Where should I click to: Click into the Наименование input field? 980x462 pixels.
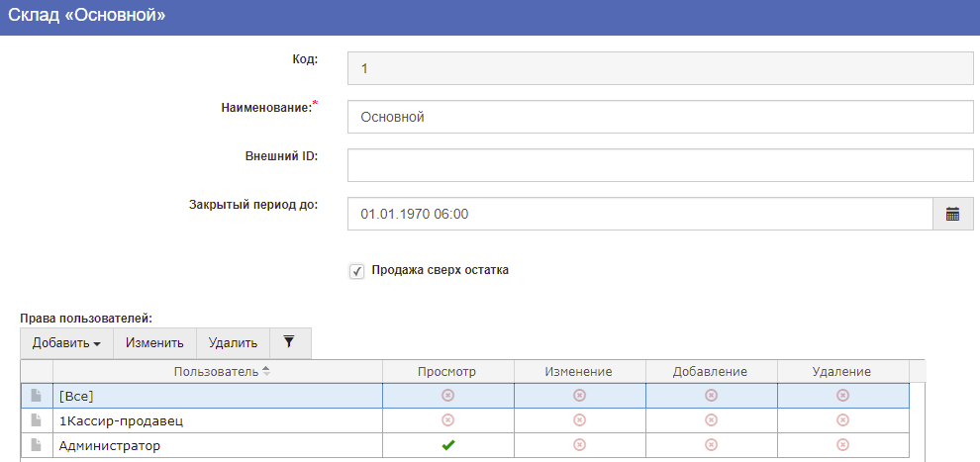point(660,117)
